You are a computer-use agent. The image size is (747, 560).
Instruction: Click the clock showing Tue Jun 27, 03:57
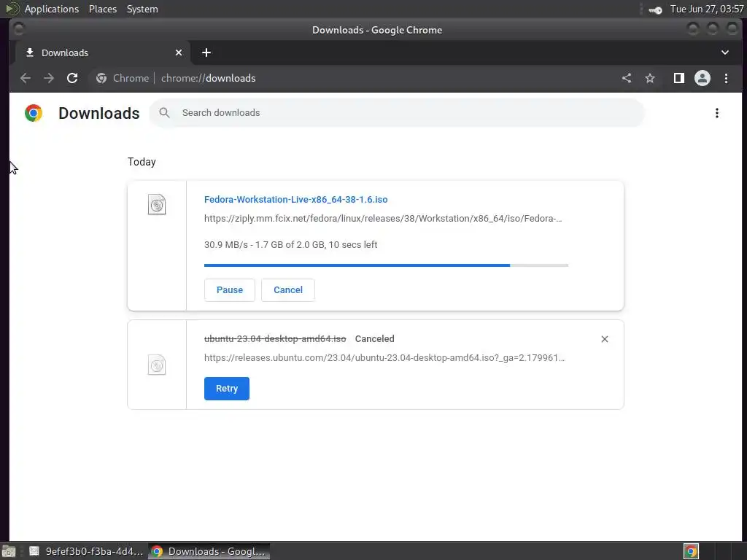707,9
